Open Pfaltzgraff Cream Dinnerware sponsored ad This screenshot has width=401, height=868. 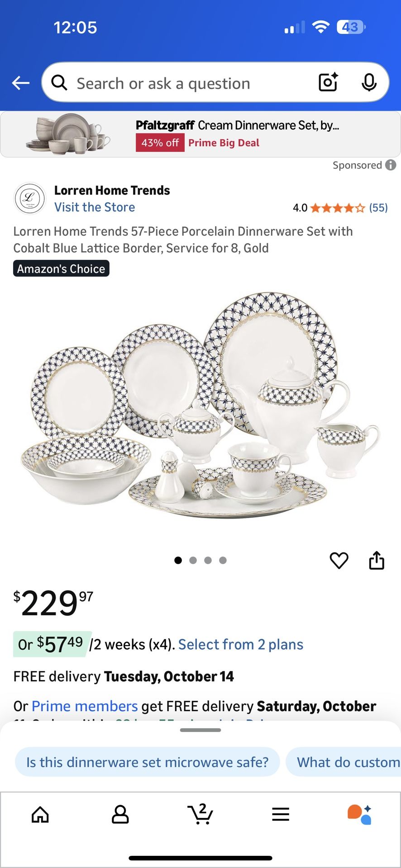click(200, 134)
